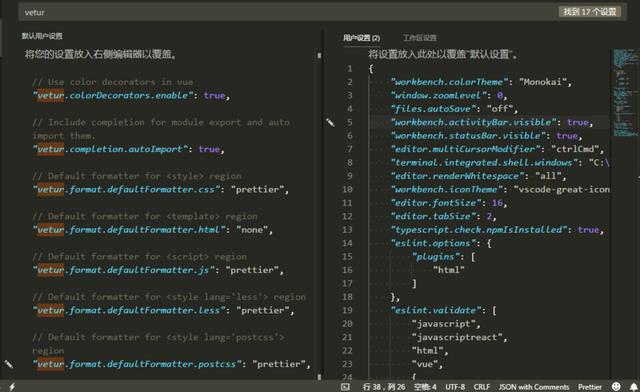Click the editor.tabSize line
640x392 pixels.
443,216
